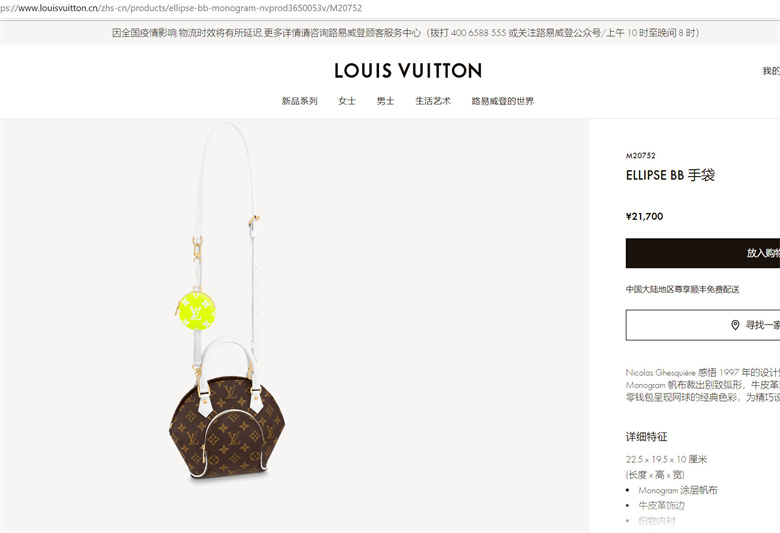Open the 路易威登的世界 menu
780x533 pixels.
pos(502,101)
